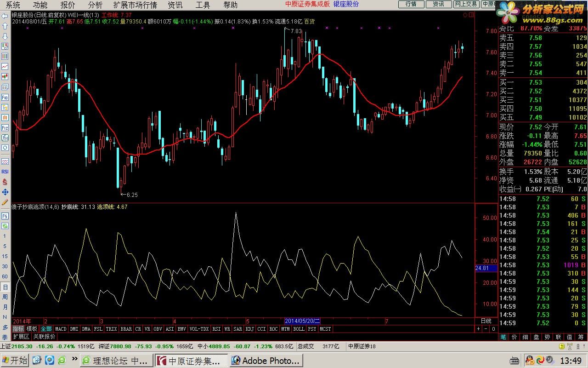Click the F5 sidebar icon
Image resolution: width=588 pixels, height=368 pixels.
coord(5,216)
